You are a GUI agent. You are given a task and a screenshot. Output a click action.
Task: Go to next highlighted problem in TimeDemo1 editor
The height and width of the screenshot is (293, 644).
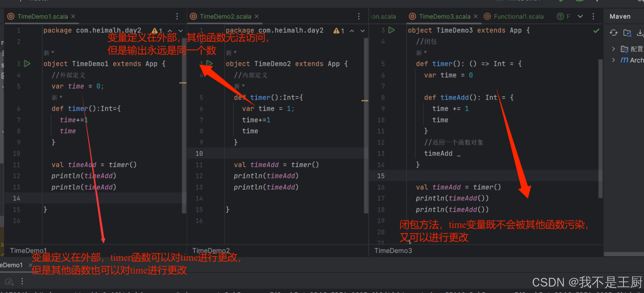click(x=181, y=31)
